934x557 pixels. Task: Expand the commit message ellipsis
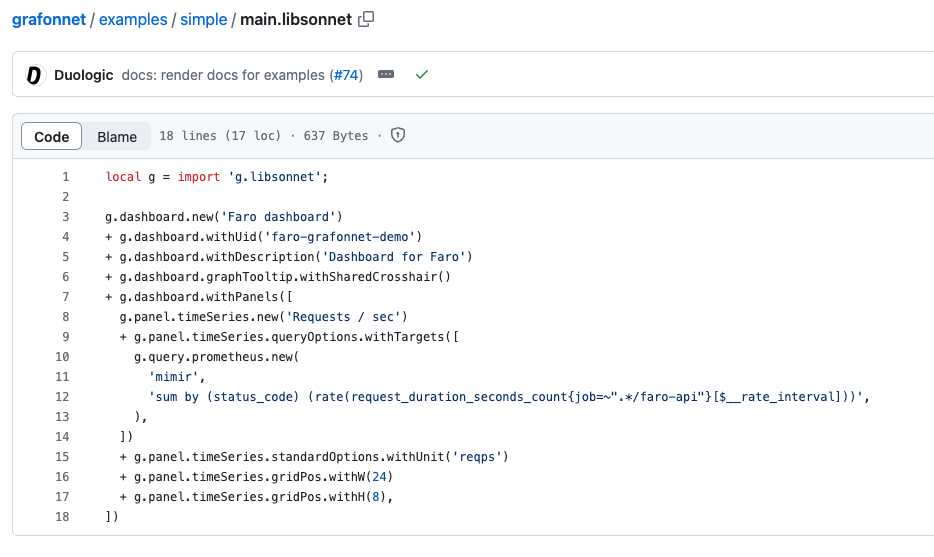click(386, 75)
